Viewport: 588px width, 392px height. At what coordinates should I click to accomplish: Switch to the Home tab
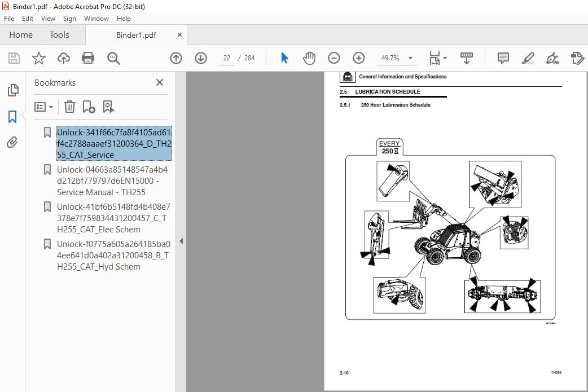[21, 35]
